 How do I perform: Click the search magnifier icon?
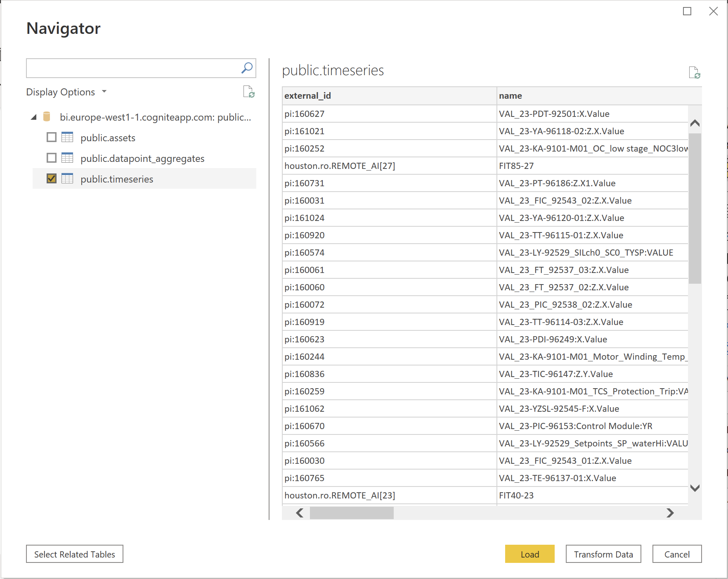point(246,68)
